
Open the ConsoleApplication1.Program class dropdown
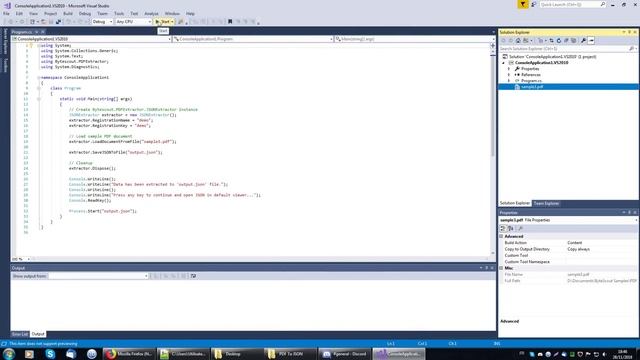(x=253, y=39)
